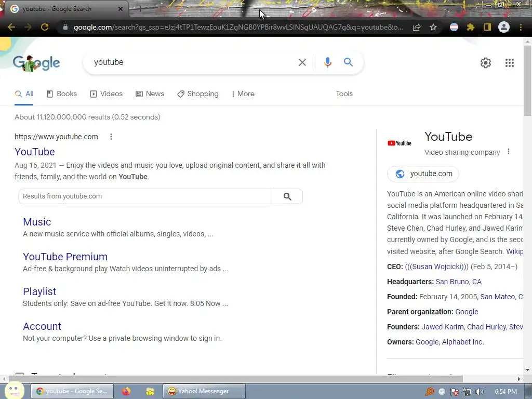The image size is (532, 399).
Task: Open Yahoo! Messenger from the taskbar
Action: (204, 391)
